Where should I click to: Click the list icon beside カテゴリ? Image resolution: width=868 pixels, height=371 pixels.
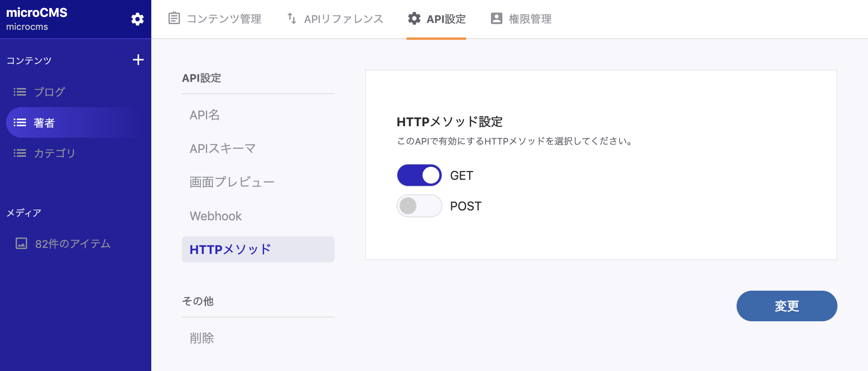click(x=20, y=153)
